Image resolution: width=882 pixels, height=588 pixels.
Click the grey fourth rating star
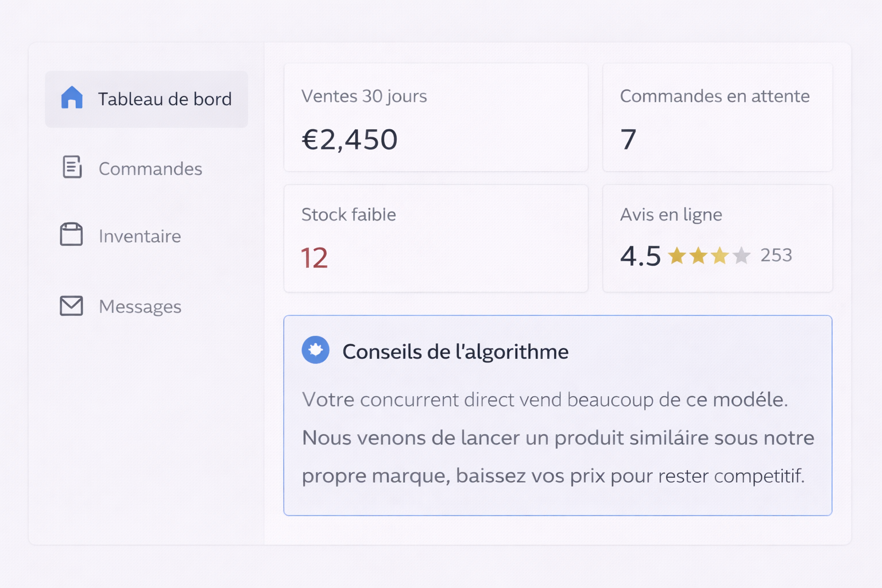(x=741, y=255)
